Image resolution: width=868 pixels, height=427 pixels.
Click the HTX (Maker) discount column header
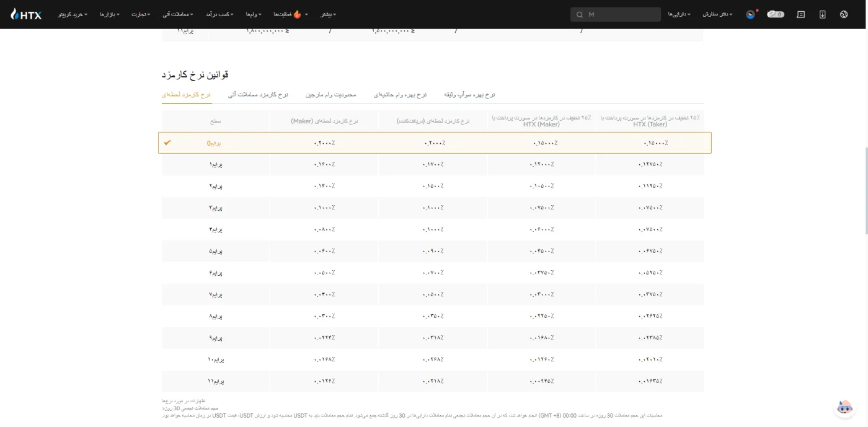pos(541,121)
